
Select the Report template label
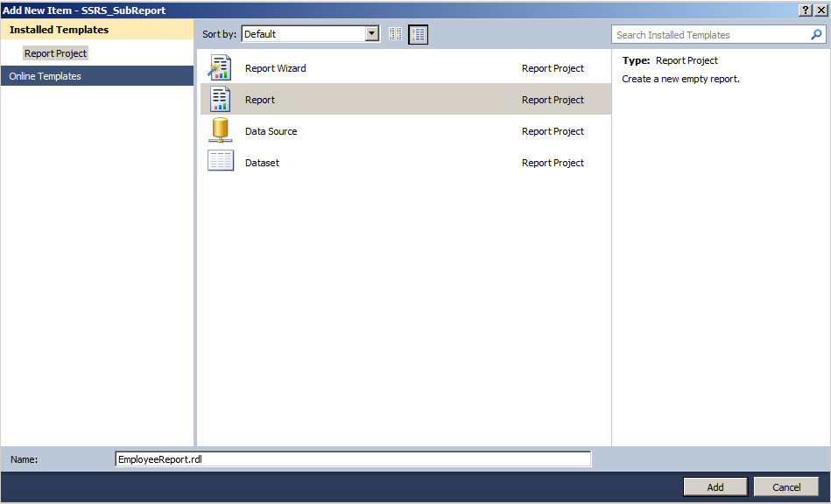260,100
